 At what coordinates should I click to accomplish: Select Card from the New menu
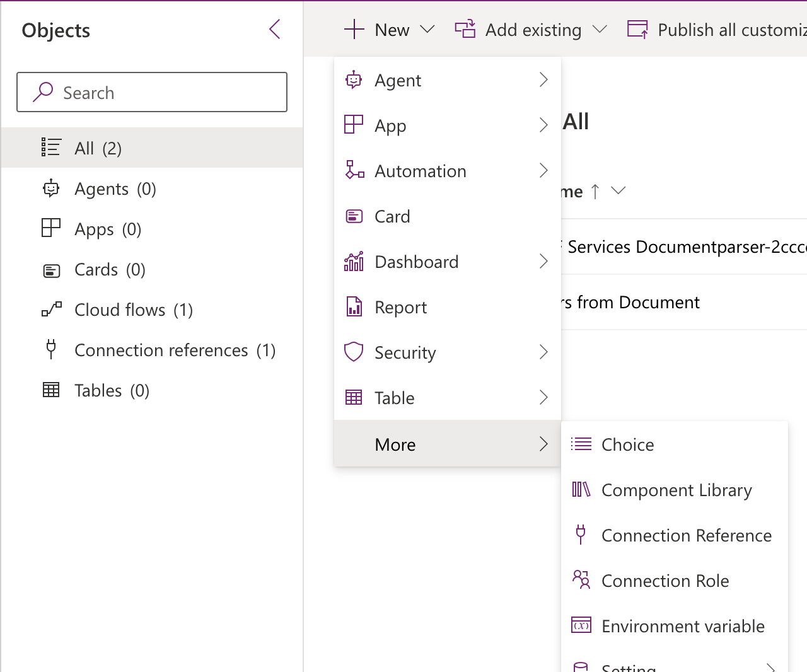[x=392, y=217]
